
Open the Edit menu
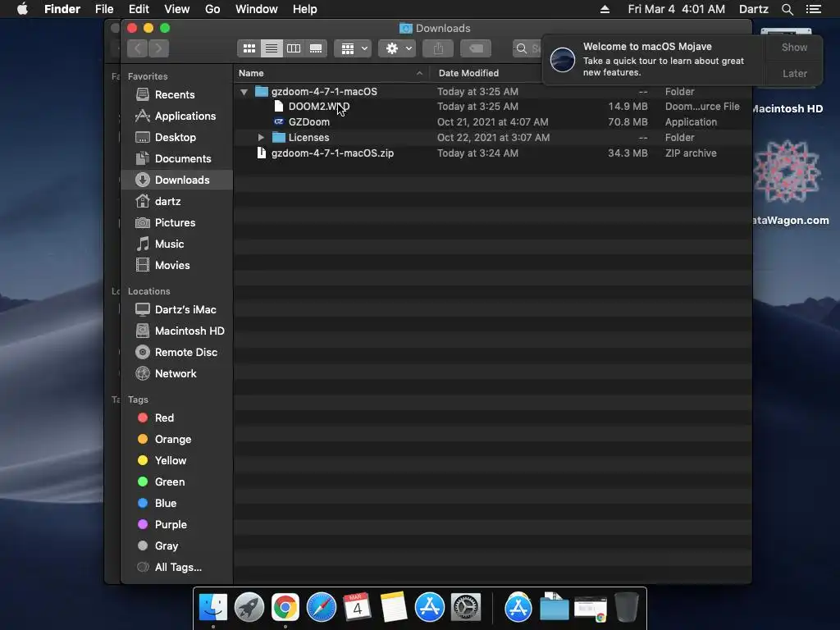pos(139,9)
